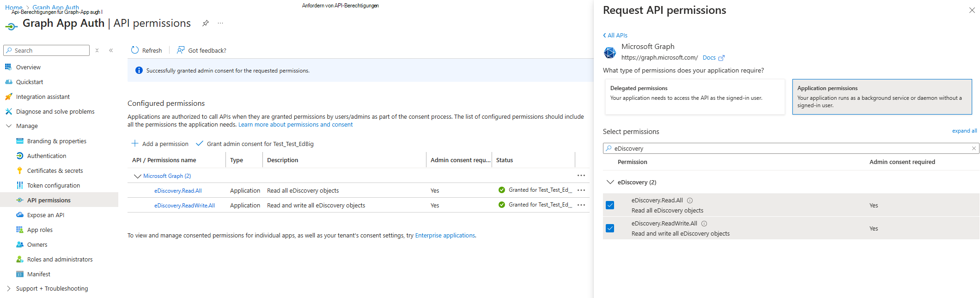Open the Microsoft Graph Docs link

tap(713, 58)
